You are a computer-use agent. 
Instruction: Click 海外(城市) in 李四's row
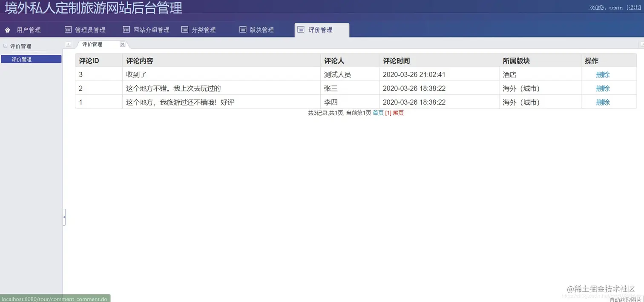click(521, 102)
